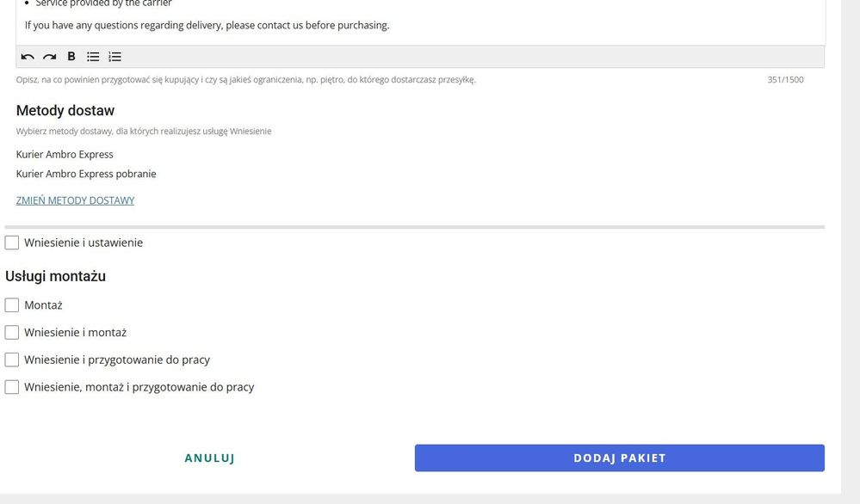The height and width of the screenshot is (504, 860).
Task: Insert a bulleted list
Action: click(93, 57)
